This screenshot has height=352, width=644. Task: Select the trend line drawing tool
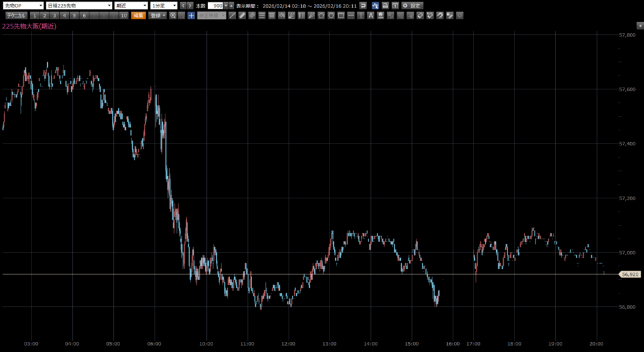pos(232,15)
